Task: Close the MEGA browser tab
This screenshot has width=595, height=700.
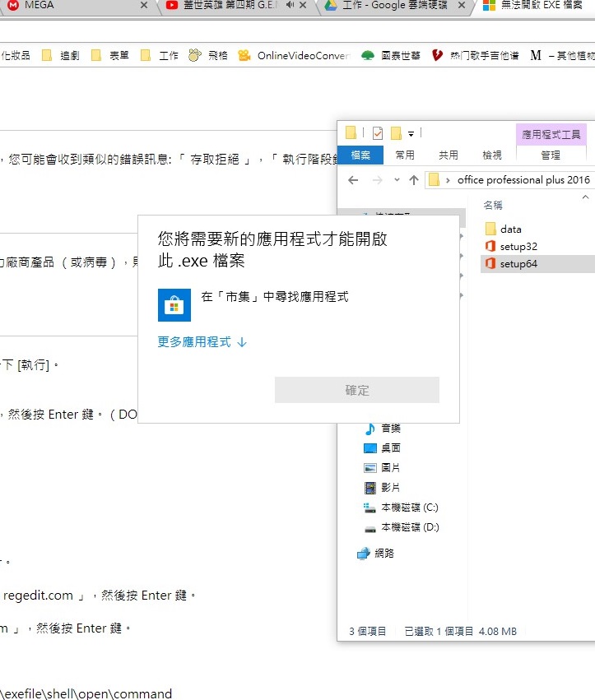Action: [x=144, y=6]
